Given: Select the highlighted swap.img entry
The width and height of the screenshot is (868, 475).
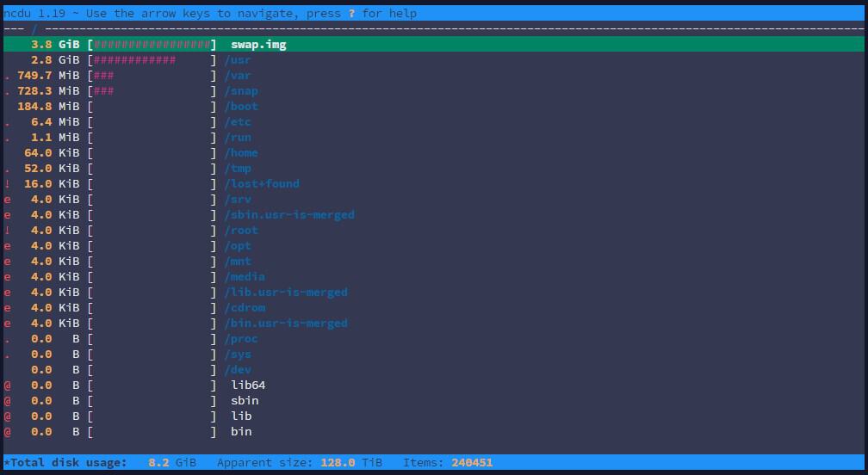Looking at the screenshot, I should tap(258, 45).
